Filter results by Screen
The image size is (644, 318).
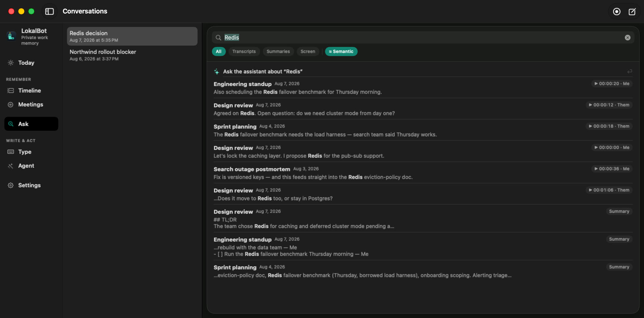[x=308, y=51]
